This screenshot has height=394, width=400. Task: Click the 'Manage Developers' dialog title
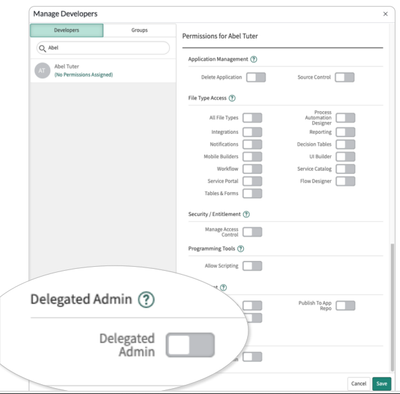(x=65, y=14)
